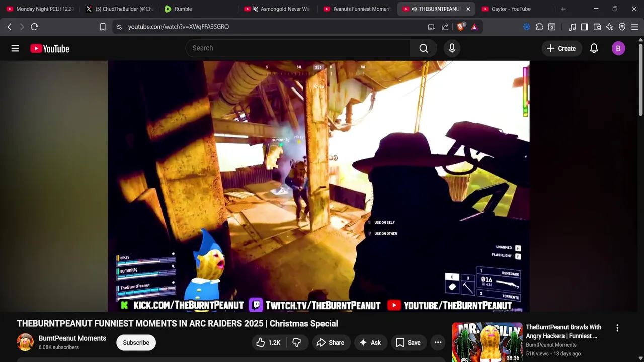Share this video
The image size is (644, 362).
[x=330, y=343]
